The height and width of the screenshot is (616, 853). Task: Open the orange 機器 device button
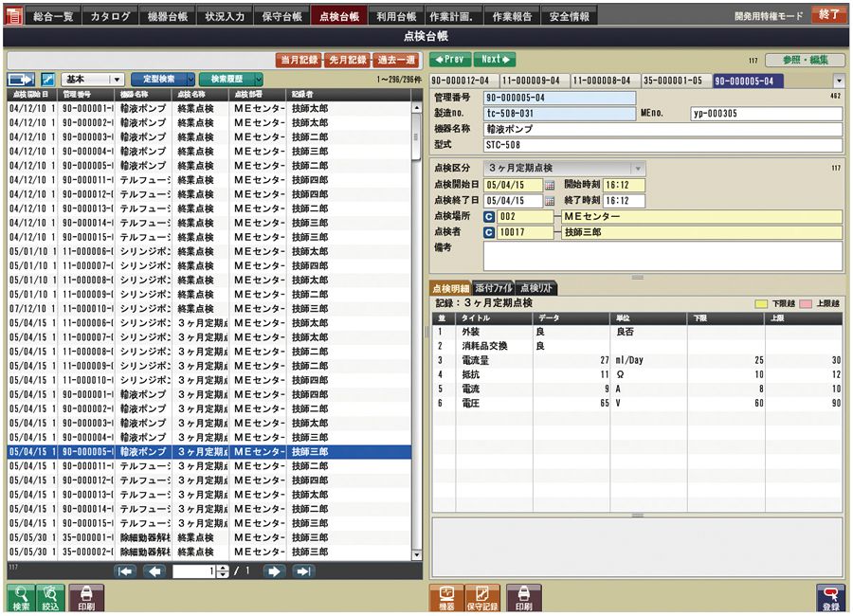(446, 599)
